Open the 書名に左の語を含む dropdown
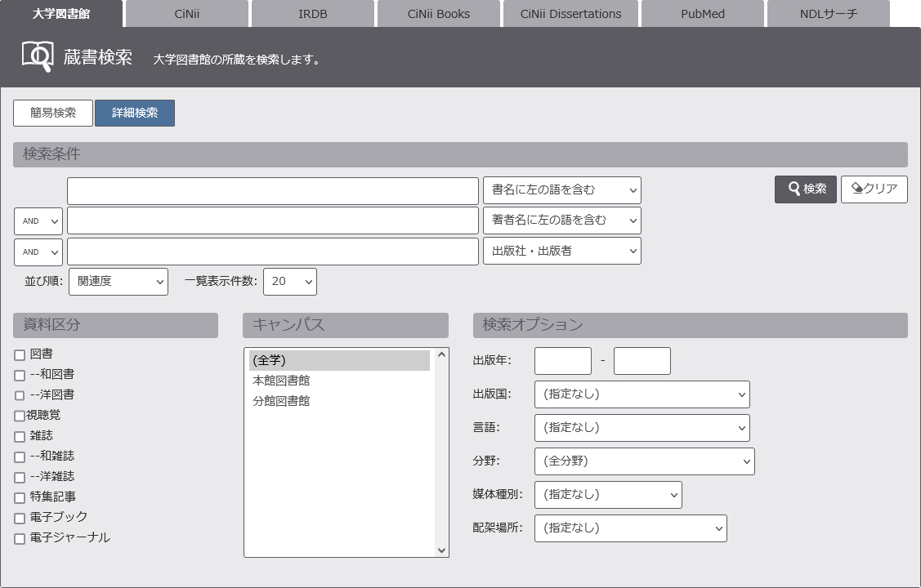 561,190
